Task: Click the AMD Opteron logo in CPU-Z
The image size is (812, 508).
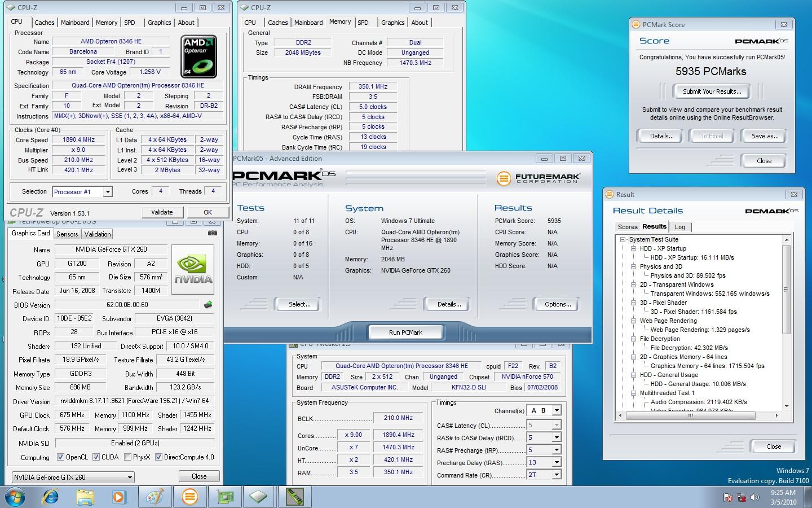Action: (199, 56)
